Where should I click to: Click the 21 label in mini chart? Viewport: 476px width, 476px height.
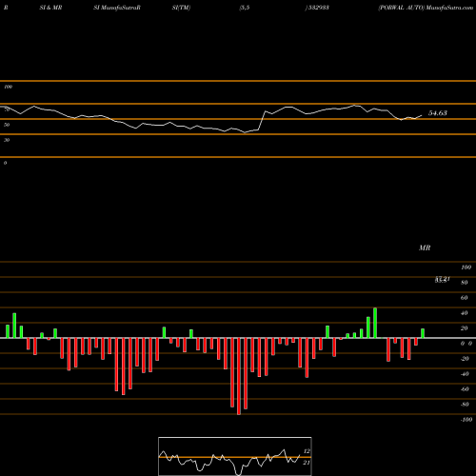pyautogui.click(x=307, y=463)
